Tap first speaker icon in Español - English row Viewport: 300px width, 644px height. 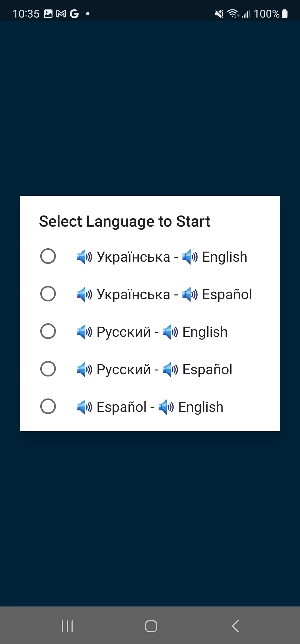(84, 407)
